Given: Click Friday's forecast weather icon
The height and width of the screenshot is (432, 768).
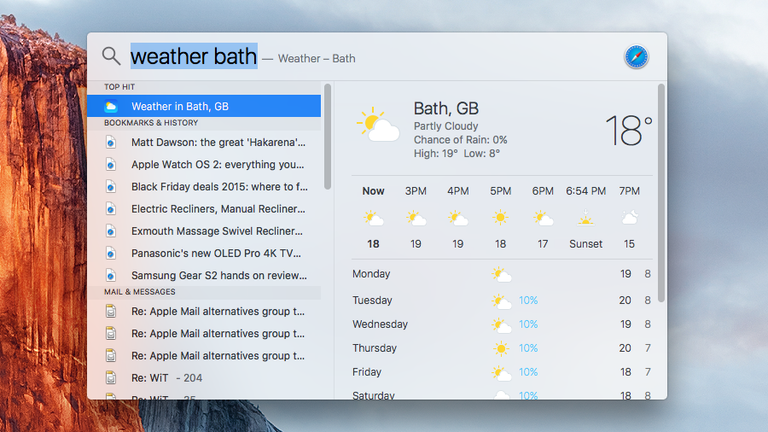Looking at the screenshot, I should [x=501, y=373].
